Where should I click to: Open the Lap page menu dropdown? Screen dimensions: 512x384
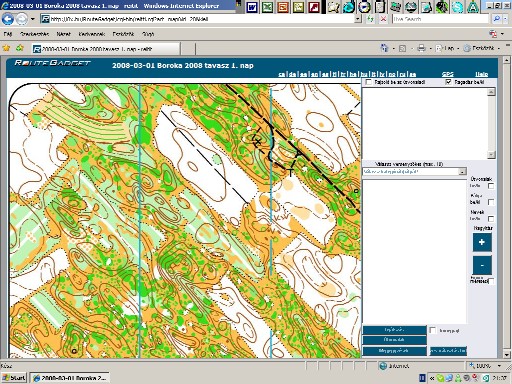click(448, 48)
